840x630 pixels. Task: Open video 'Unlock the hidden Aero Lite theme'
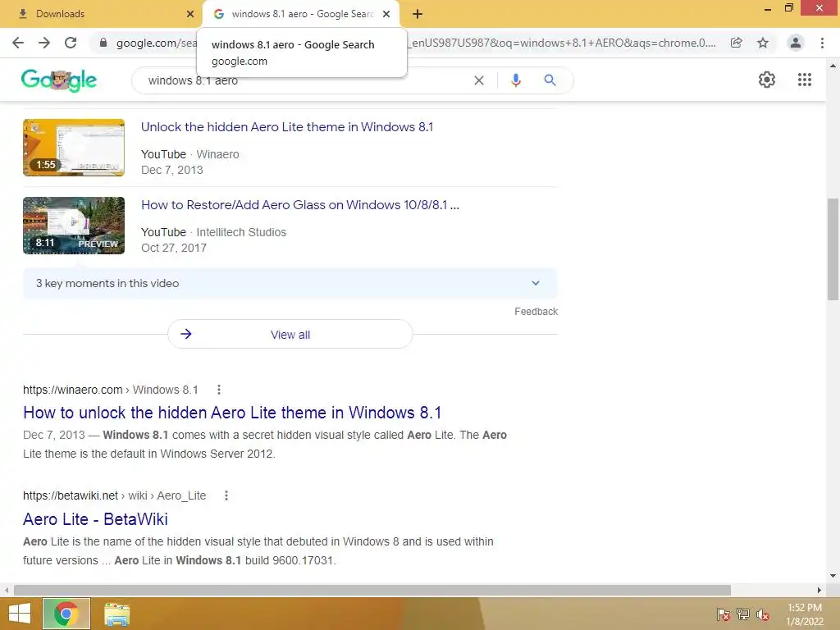coord(287,127)
